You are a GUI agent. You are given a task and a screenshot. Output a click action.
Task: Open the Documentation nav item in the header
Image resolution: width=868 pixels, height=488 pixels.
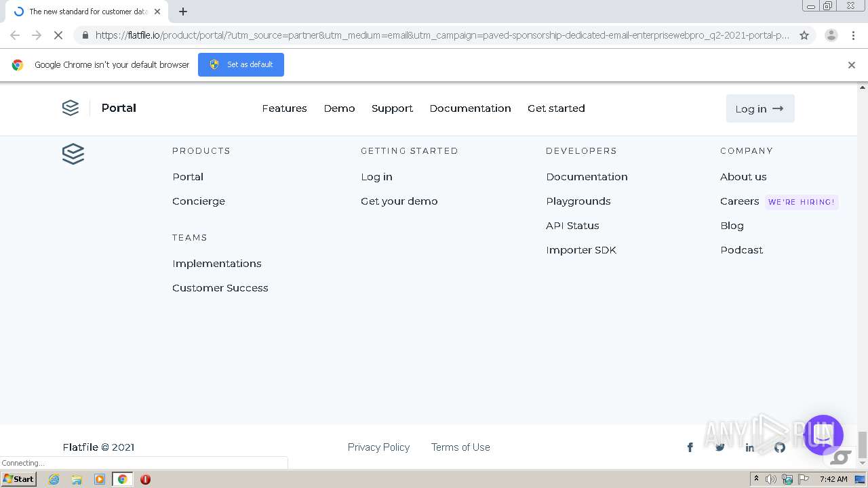click(x=470, y=108)
